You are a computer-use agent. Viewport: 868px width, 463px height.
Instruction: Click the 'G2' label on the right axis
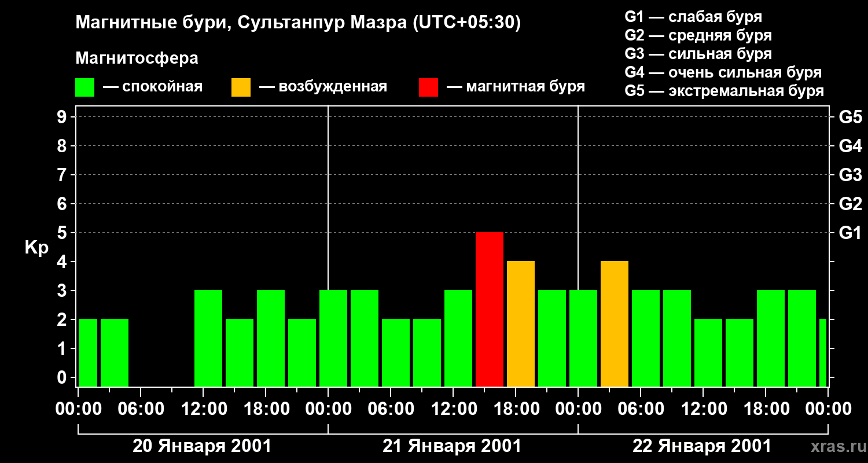[850, 204]
